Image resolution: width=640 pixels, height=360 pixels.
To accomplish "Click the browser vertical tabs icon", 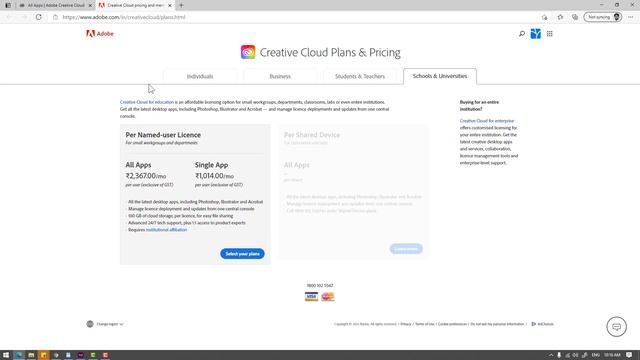I will 7,5.
